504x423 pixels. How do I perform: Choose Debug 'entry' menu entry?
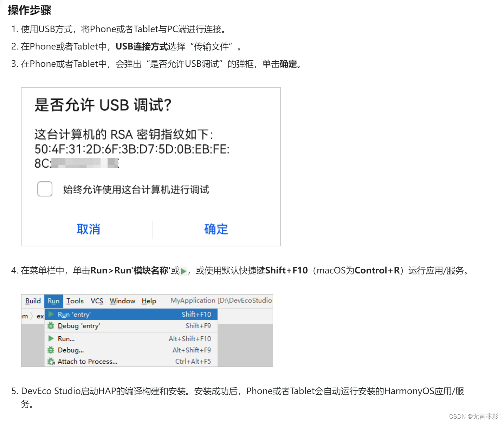pos(131,326)
